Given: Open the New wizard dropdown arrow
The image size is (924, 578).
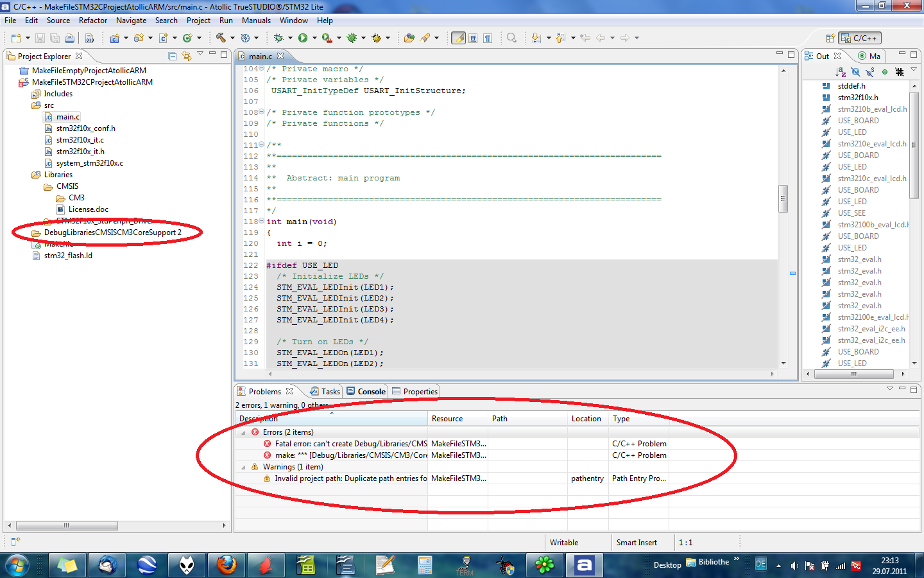Looking at the screenshot, I should pyautogui.click(x=28, y=38).
